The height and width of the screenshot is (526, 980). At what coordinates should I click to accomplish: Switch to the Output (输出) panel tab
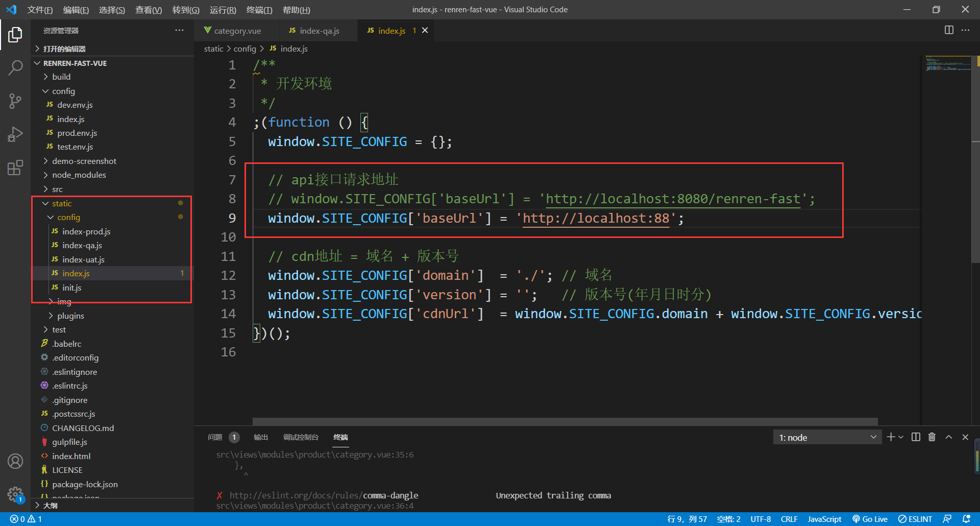(261, 437)
